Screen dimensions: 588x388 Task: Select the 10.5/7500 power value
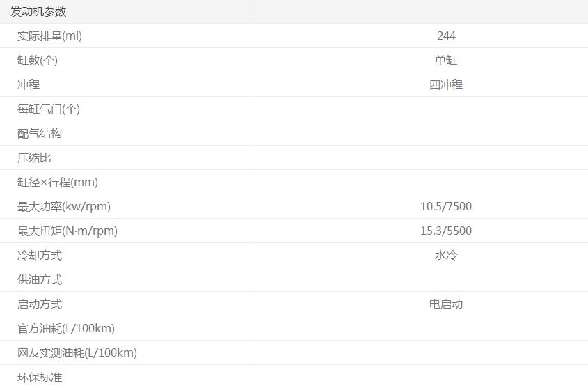point(446,207)
